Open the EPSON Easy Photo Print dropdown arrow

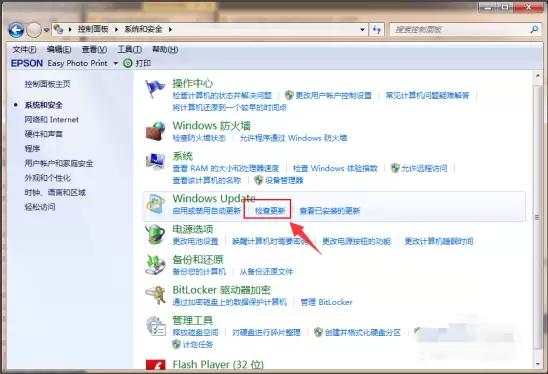115,64
